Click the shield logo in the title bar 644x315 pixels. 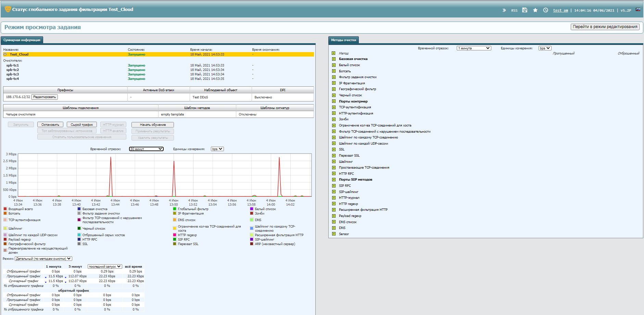point(8,9)
